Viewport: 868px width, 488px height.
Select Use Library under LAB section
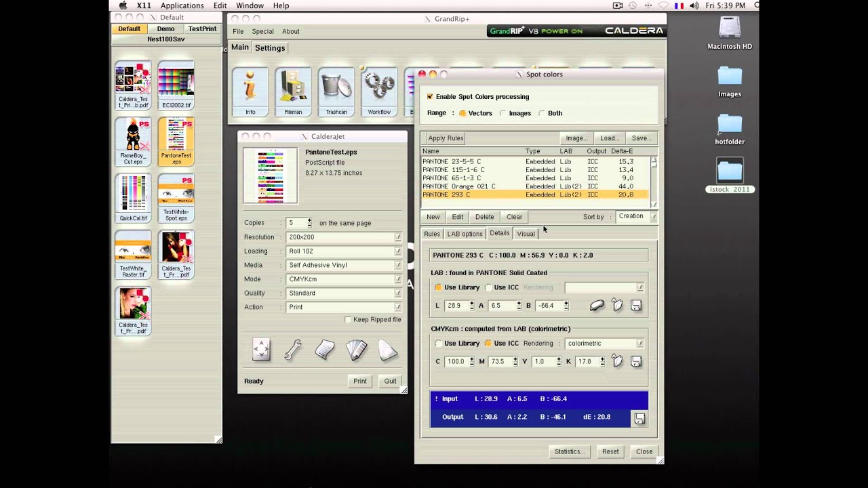coord(438,287)
